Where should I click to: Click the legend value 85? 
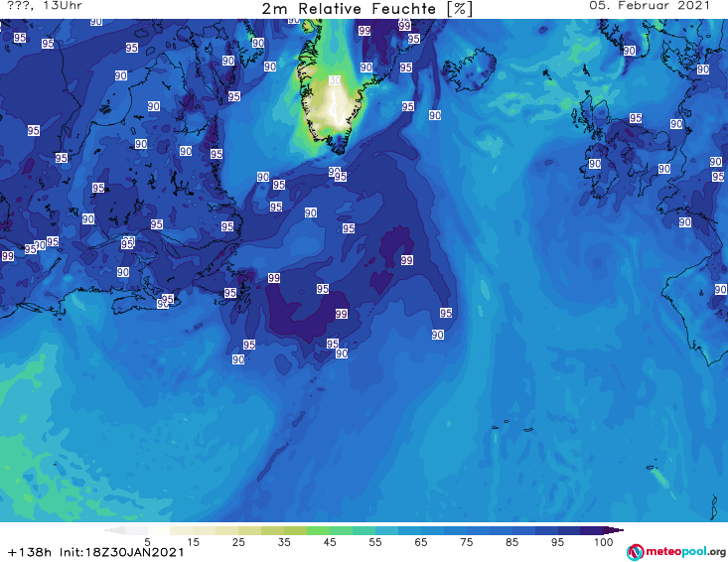511,542
